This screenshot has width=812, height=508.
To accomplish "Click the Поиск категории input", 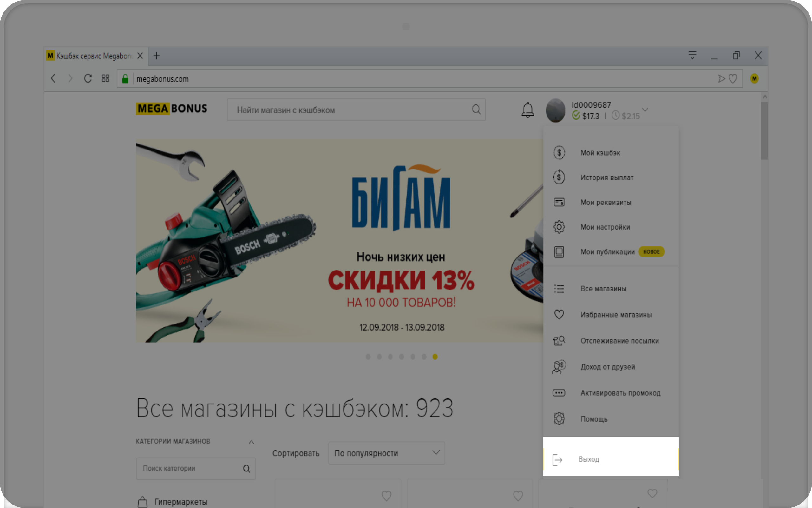I will (196, 469).
